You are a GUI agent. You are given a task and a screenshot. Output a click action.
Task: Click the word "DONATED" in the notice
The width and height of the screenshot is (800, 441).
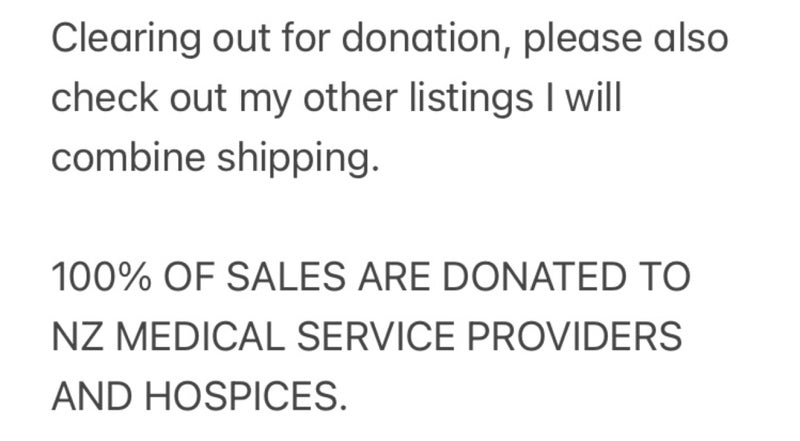pyautogui.click(x=534, y=277)
